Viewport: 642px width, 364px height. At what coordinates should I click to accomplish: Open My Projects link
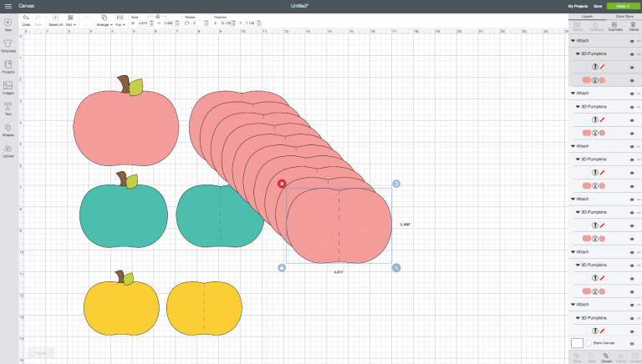(x=578, y=6)
